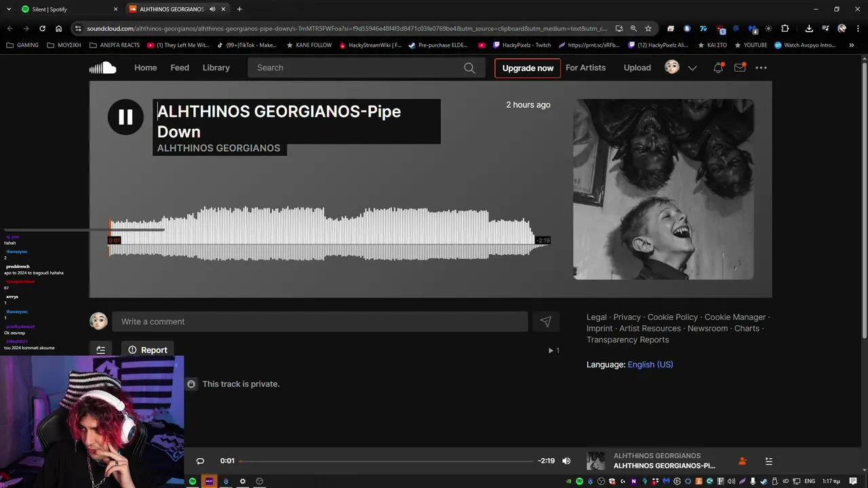868x488 pixels.
Task: Open the browser downloads icon
Action: coord(809,28)
